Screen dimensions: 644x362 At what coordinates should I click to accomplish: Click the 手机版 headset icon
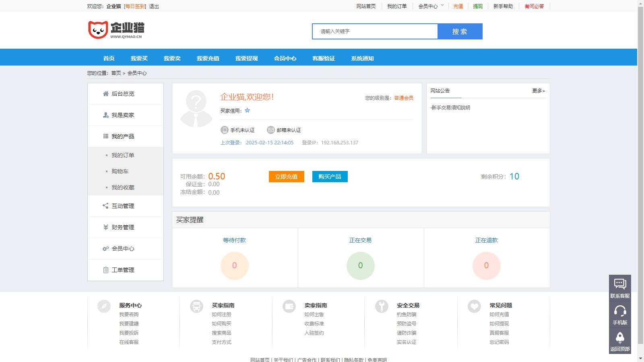[x=620, y=310]
